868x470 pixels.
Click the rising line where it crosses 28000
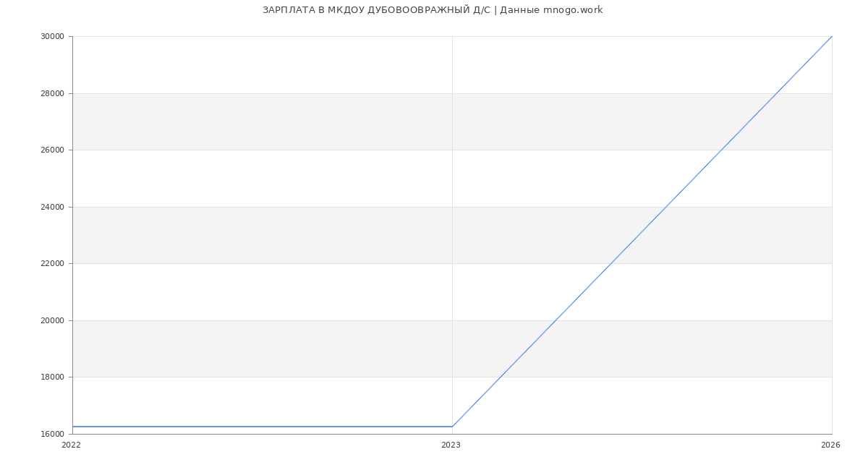pos(776,93)
